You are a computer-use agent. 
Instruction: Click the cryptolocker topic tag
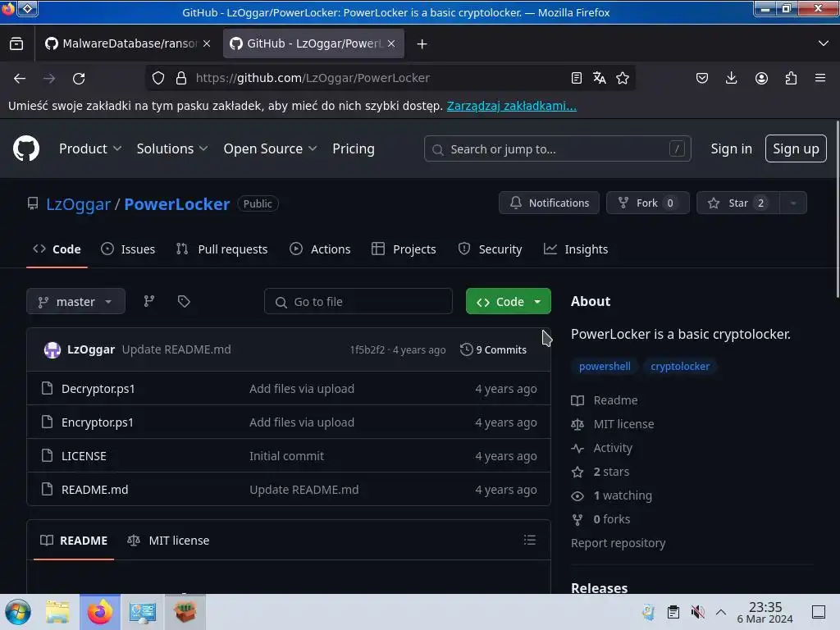pyautogui.click(x=680, y=367)
